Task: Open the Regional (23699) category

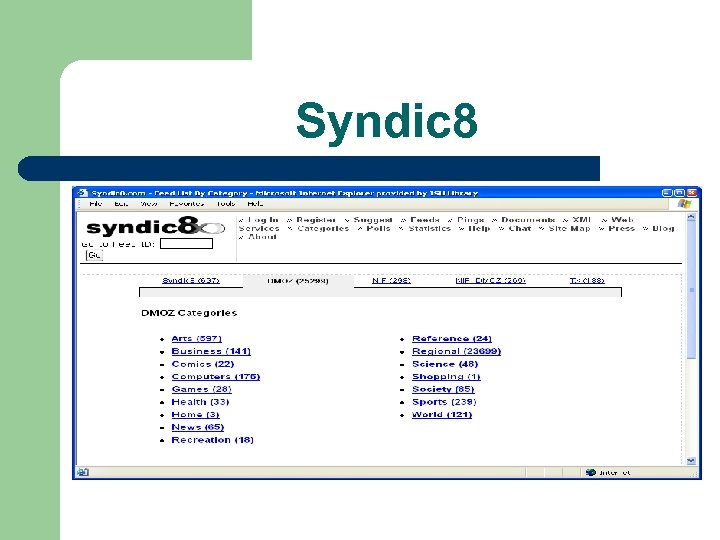Action: pos(456,351)
